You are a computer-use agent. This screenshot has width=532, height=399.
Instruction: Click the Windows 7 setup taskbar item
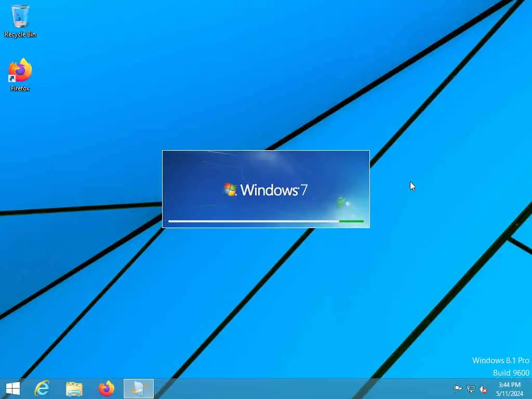(x=138, y=389)
